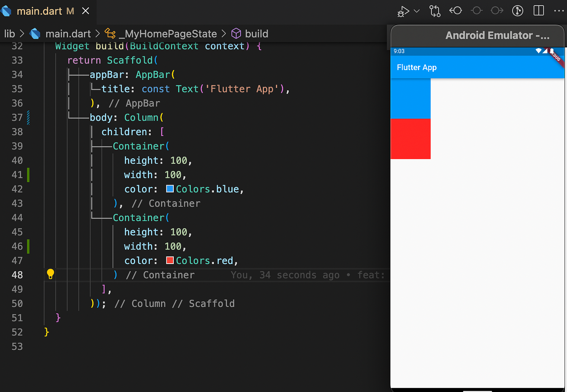This screenshot has height=392, width=567.
Task: Click BuildContext on line 32
Action: tap(164, 46)
